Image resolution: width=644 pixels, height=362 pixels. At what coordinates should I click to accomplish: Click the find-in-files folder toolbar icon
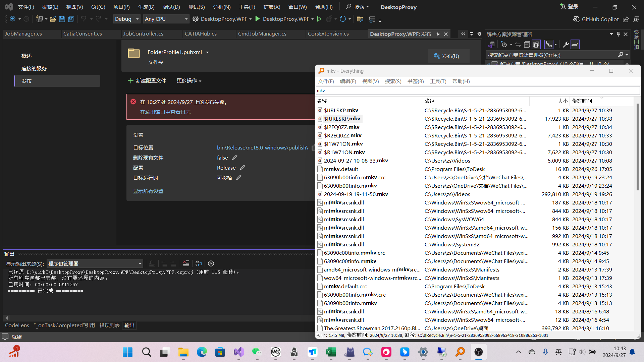tap(360, 19)
